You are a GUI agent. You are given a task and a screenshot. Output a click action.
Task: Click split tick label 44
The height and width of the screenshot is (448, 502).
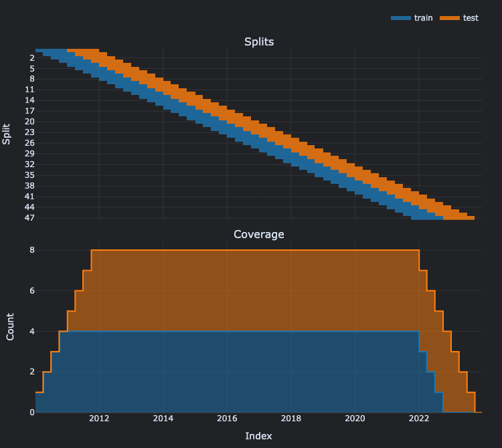29,207
